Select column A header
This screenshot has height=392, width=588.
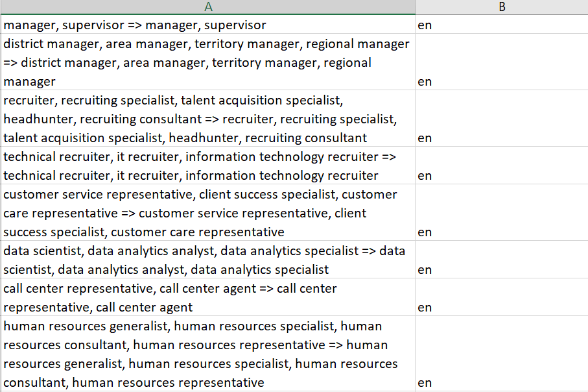tap(207, 6)
